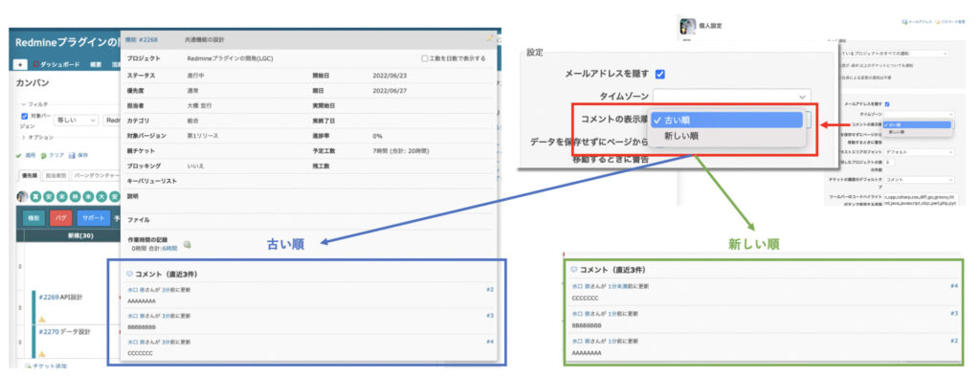Screen dimensions: 980x377
Task: Click the profile avatar beside 個人設定
Action: (687, 26)
